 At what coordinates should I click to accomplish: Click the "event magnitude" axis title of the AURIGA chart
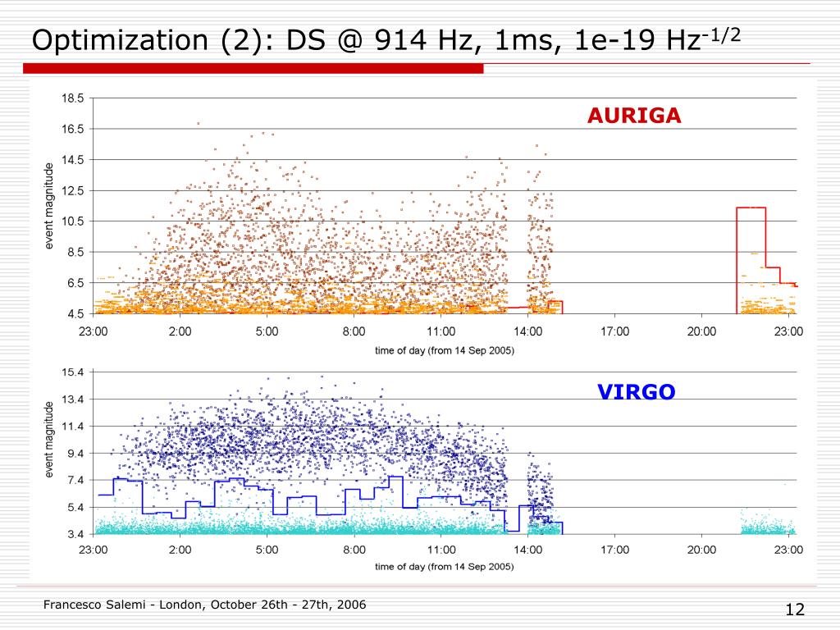49,206
